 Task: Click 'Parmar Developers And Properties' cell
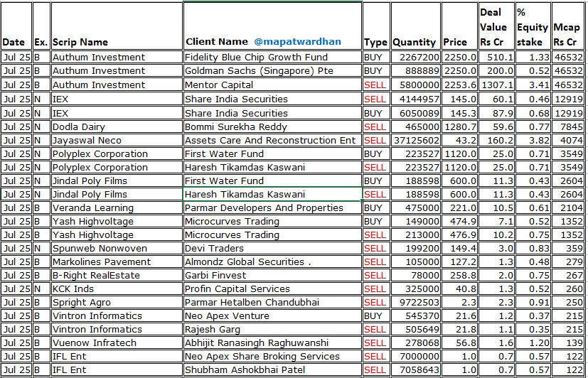272,208
